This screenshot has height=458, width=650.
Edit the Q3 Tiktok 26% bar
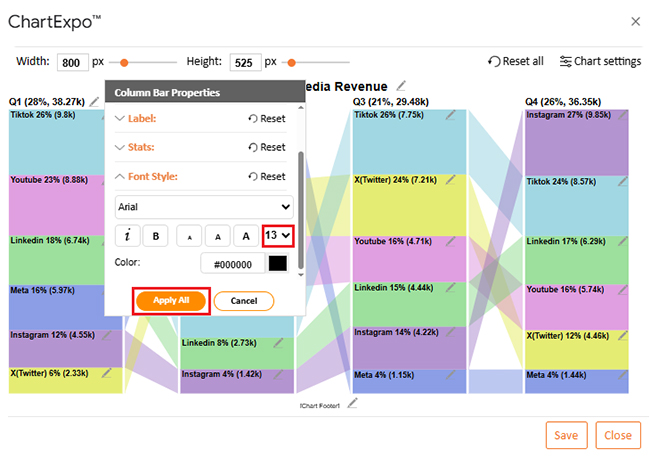[x=451, y=115]
